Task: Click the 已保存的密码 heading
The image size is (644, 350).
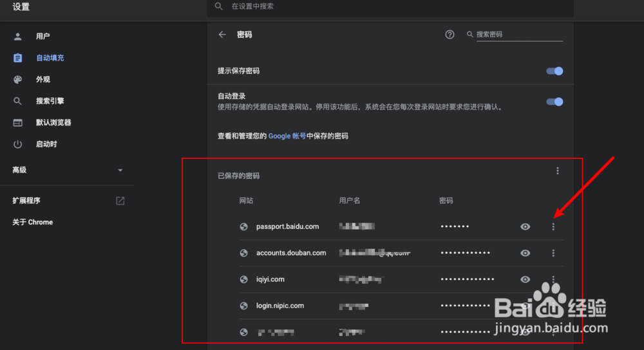Action: 239,176
